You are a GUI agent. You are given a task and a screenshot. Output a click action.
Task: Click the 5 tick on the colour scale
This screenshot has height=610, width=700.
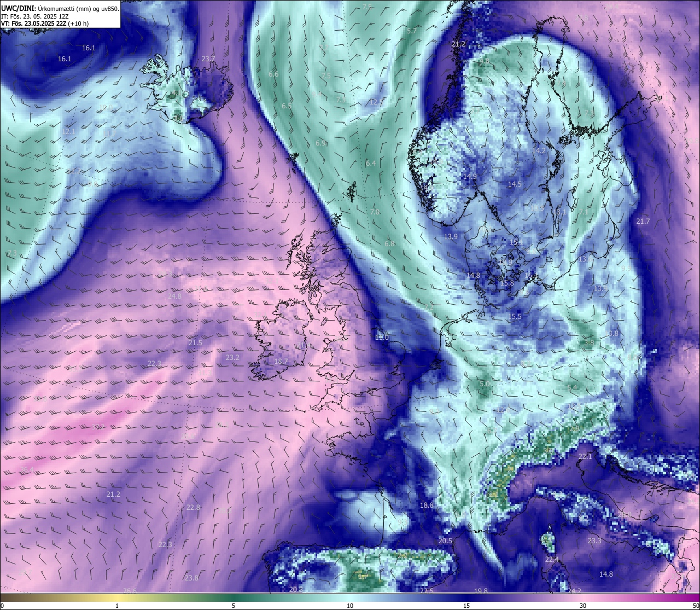pyautogui.click(x=234, y=606)
